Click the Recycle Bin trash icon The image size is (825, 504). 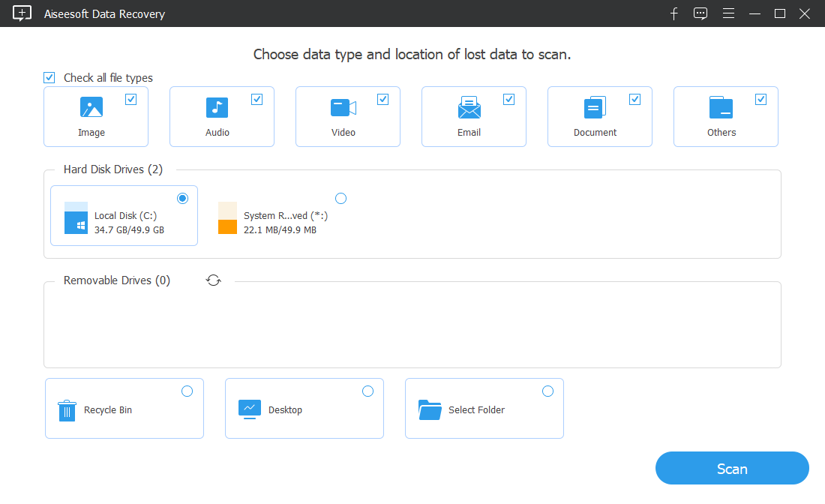coord(67,411)
